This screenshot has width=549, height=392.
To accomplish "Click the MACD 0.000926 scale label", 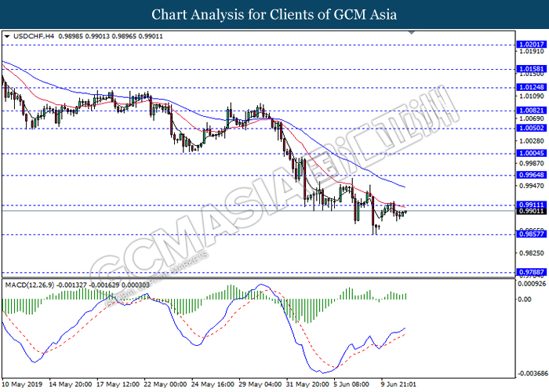I will [x=532, y=284].
